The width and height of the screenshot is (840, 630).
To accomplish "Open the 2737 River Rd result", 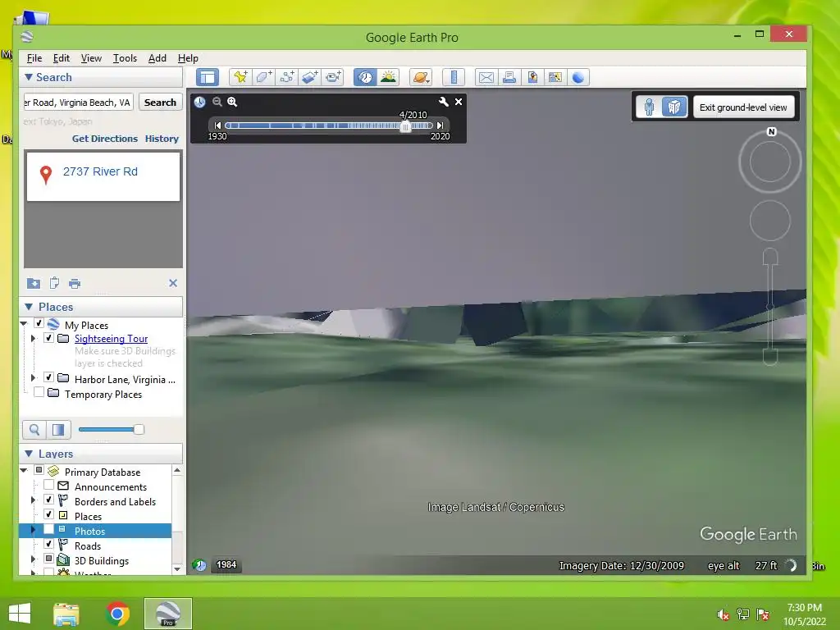I will pyautogui.click(x=100, y=171).
